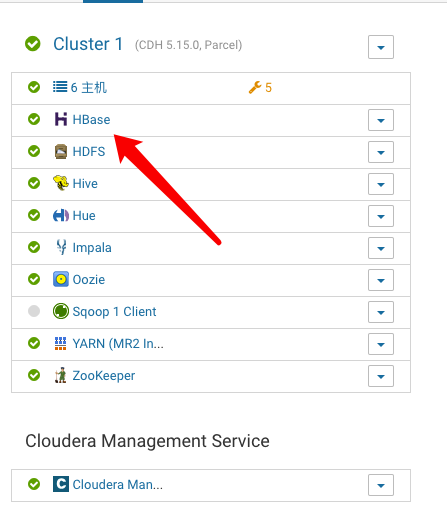The height and width of the screenshot is (529, 447).
Task: Expand the YARN actions dropdown
Action: pos(381,344)
